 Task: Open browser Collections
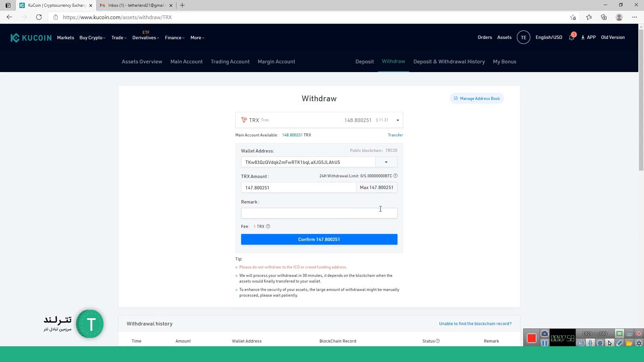[x=604, y=17]
